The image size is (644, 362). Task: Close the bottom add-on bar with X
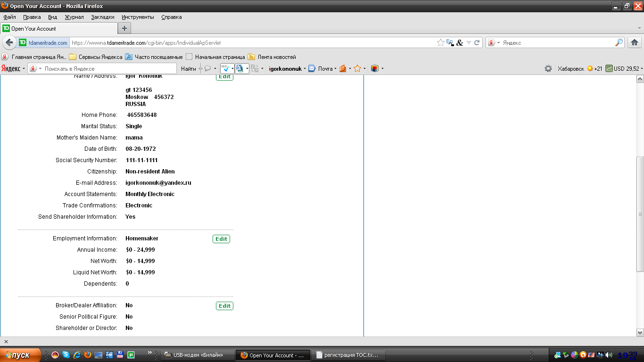pyautogui.click(x=6, y=342)
